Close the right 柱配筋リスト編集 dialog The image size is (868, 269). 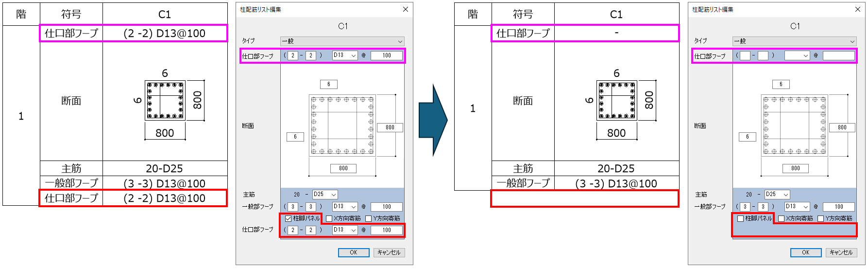pyautogui.click(x=858, y=9)
